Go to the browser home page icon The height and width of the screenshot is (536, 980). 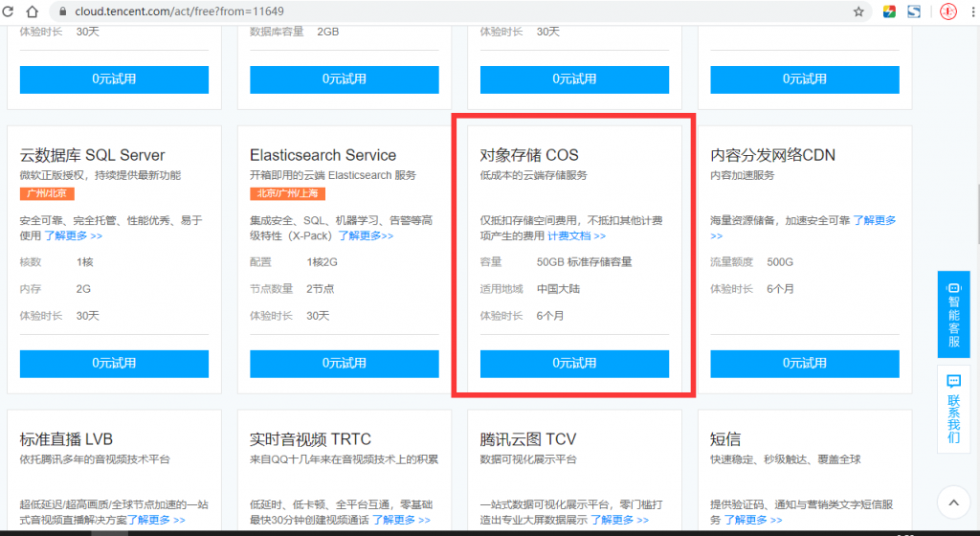(32, 11)
